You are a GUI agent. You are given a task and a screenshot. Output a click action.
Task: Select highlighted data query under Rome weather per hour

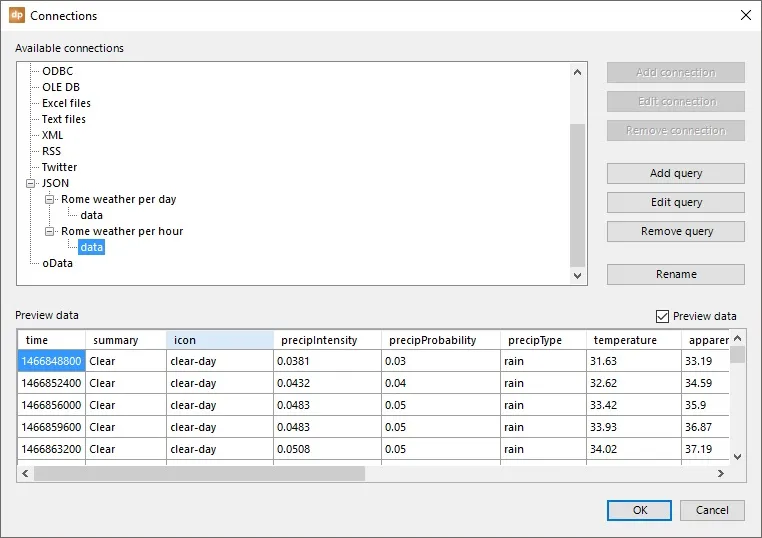(x=91, y=247)
